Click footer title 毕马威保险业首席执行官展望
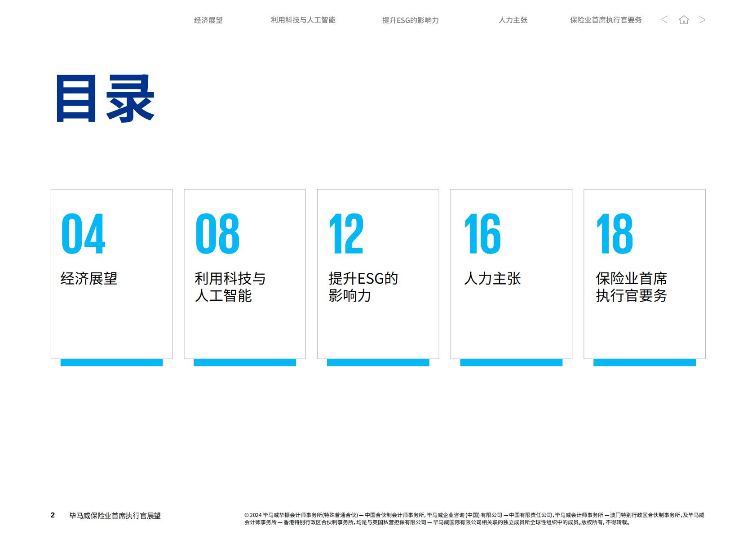The image size is (756, 535). pyautogui.click(x=115, y=516)
